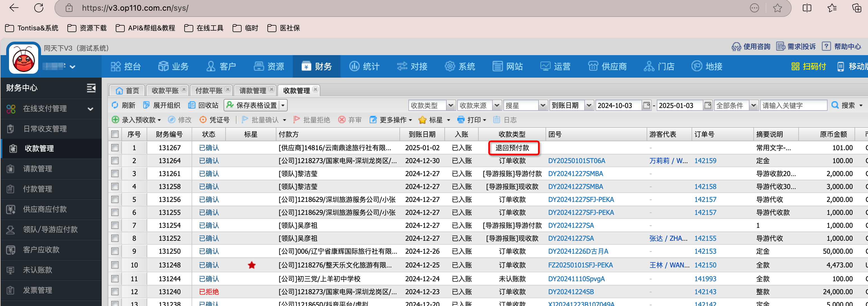
Task: Check the row with 财务编号 131264
Action: click(x=115, y=161)
